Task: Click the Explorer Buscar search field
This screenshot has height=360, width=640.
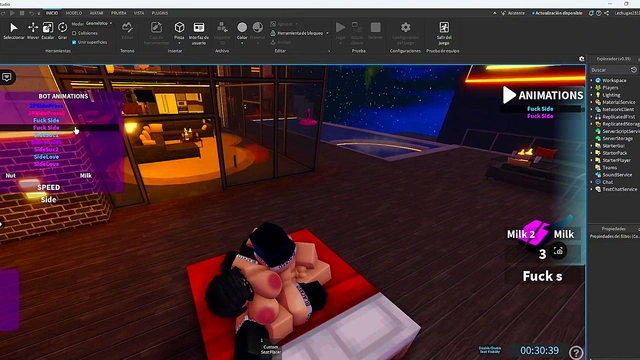Action: pos(610,70)
